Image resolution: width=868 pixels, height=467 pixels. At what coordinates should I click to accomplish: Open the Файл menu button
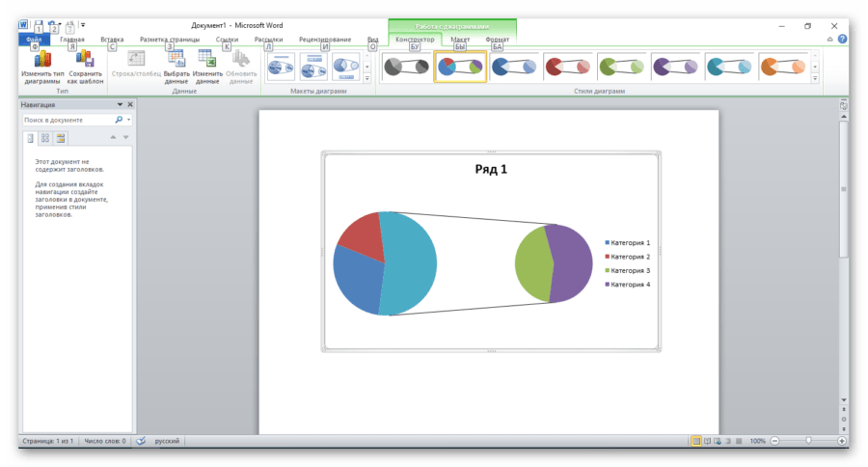tap(34, 40)
